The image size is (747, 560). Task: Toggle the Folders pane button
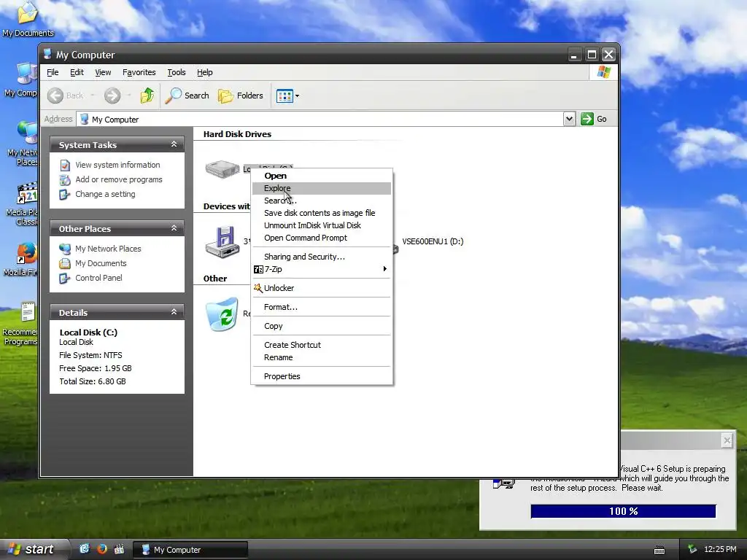pos(241,96)
